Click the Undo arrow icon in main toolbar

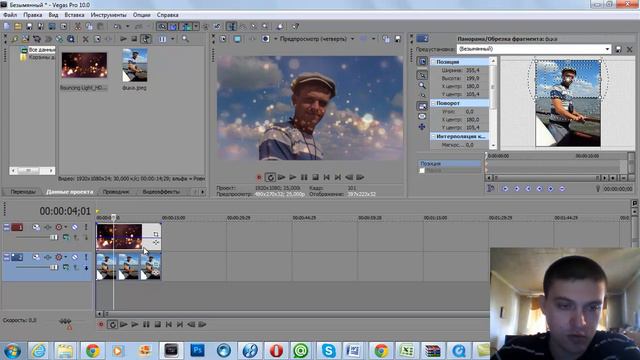[118, 26]
